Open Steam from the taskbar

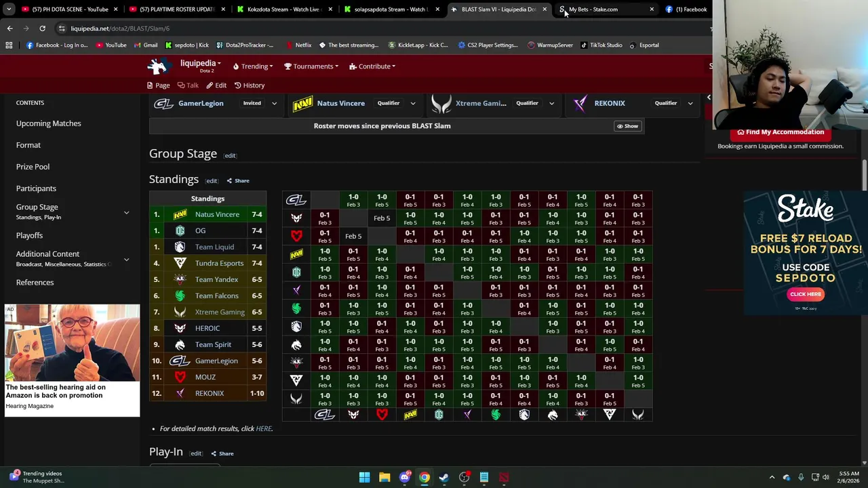(x=444, y=477)
